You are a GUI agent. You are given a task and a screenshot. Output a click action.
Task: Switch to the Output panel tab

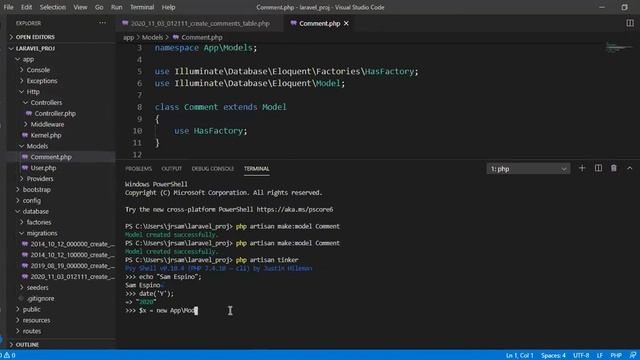point(171,169)
